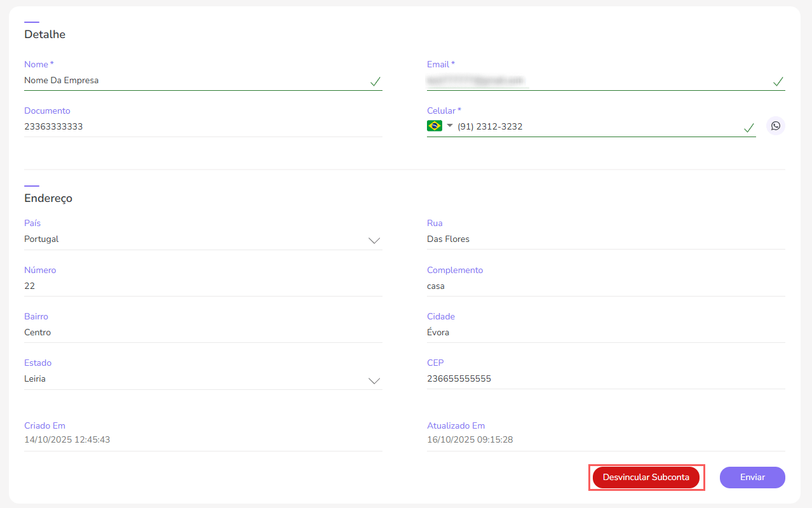Image resolution: width=812 pixels, height=508 pixels.
Task: Focus the Bairro field showing Centro
Action: (x=202, y=332)
